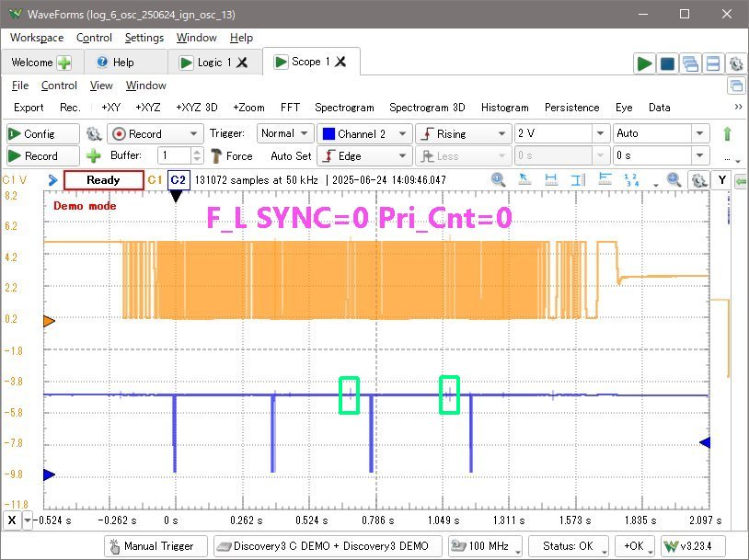Click the green Record button below Config
Screen dimensions: 749x560
point(43,155)
